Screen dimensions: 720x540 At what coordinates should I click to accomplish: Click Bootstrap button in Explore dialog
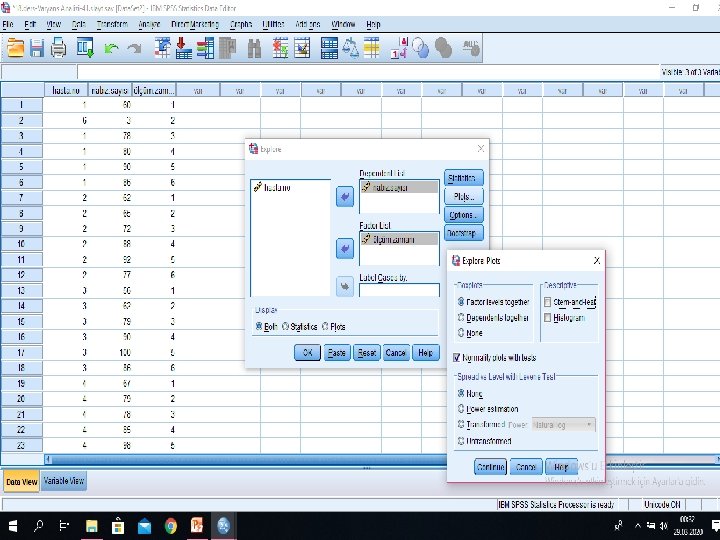click(463, 233)
